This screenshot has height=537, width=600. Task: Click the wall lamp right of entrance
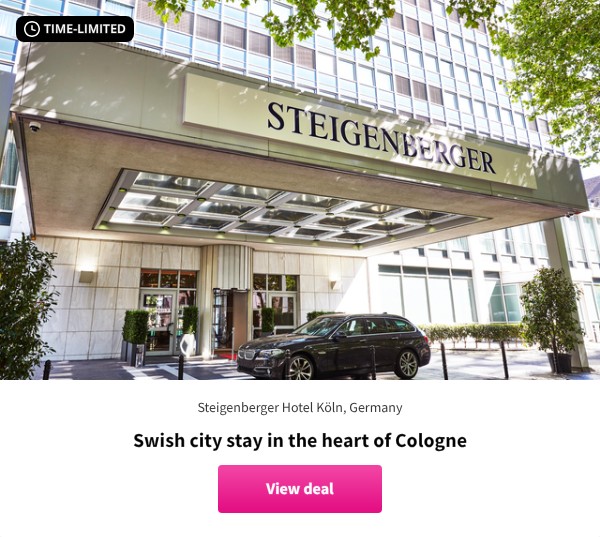(x=334, y=284)
